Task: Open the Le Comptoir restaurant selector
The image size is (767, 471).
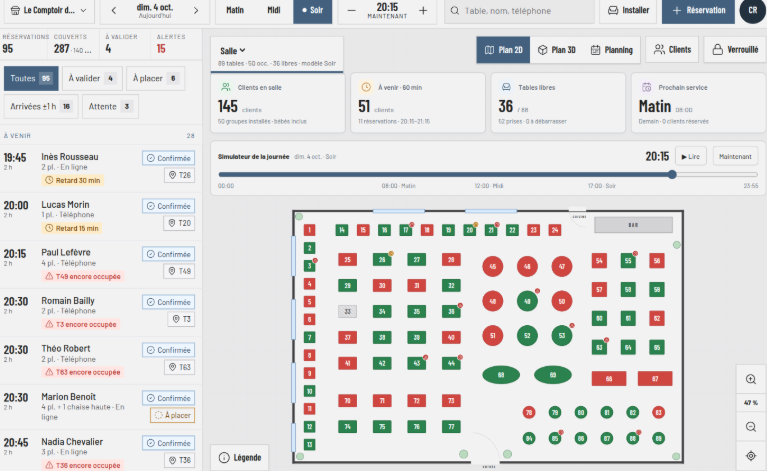Action: [49, 10]
